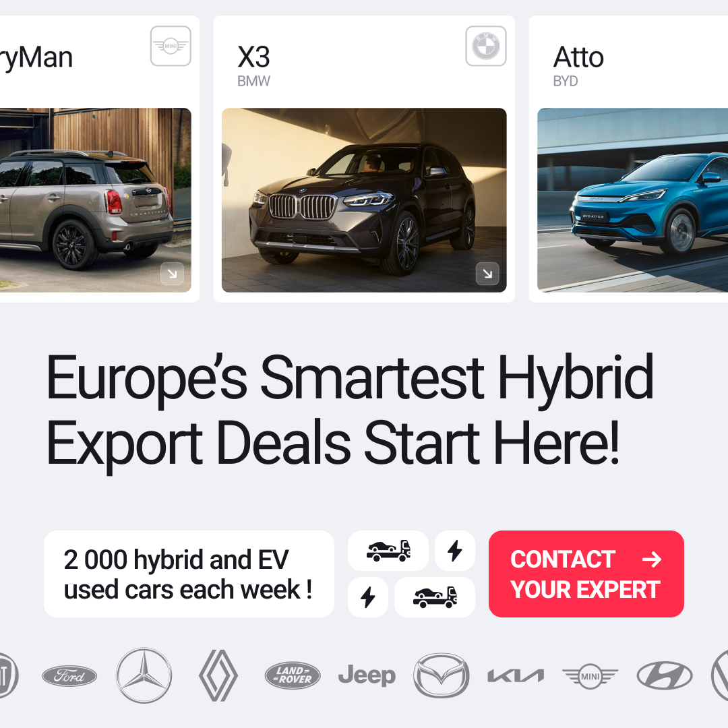Click the lower tow truck icon tile

(435, 597)
